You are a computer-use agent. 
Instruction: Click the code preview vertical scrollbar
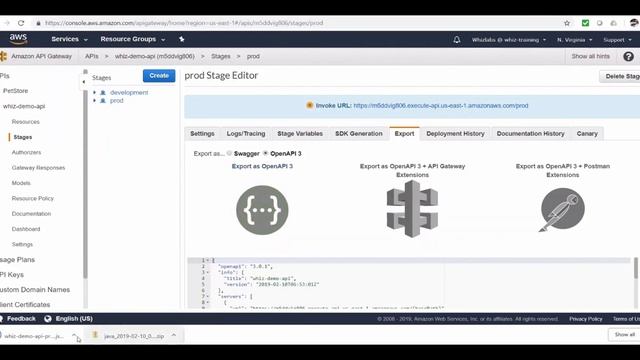point(636,268)
